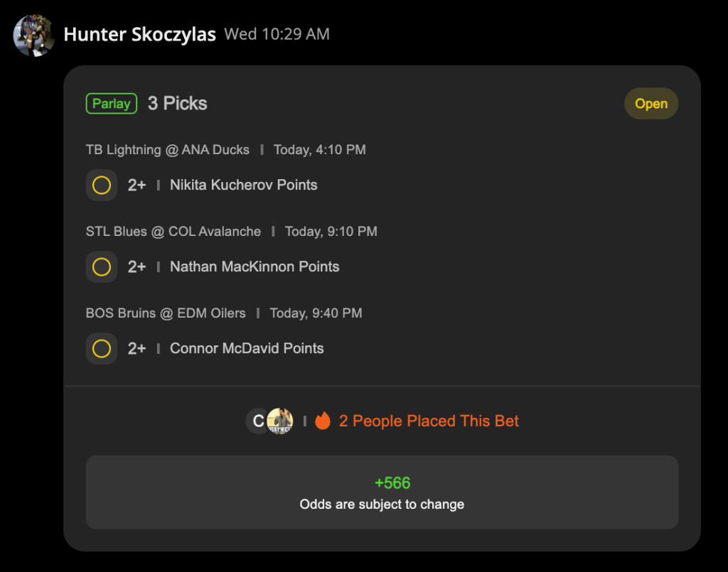Select the Connor McDavid status circle
This screenshot has width=728, height=572.
pyautogui.click(x=102, y=348)
